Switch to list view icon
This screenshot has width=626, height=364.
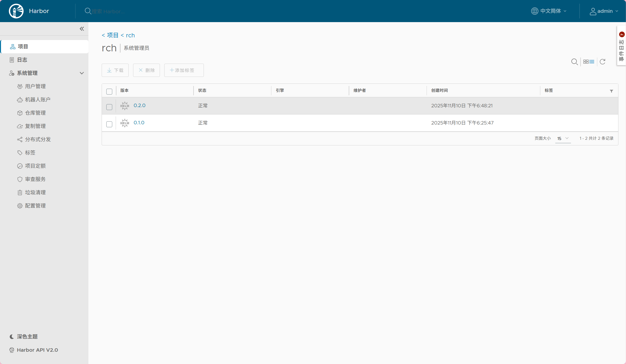click(592, 62)
